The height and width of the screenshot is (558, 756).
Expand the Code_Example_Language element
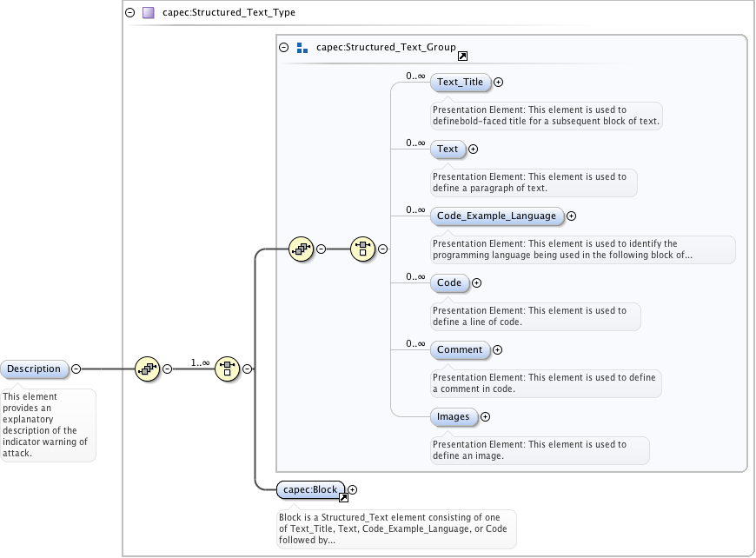coord(571,216)
